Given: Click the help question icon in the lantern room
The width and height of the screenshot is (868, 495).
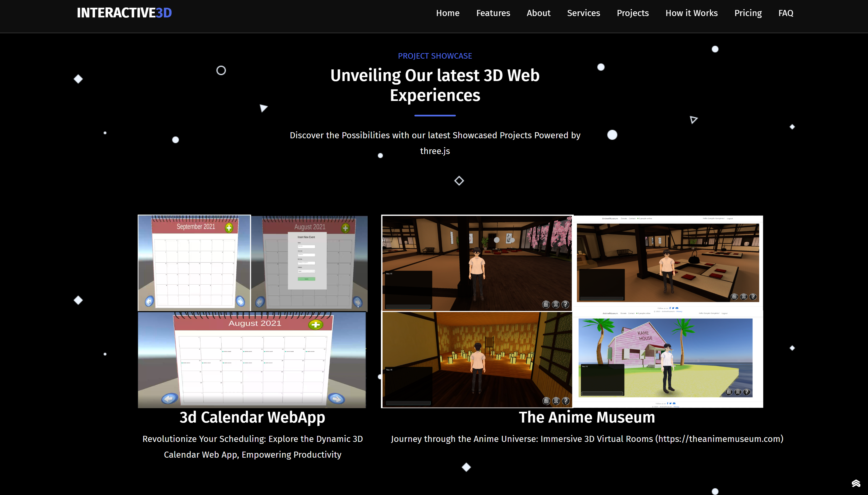Looking at the screenshot, I should (x=566, y=401).
